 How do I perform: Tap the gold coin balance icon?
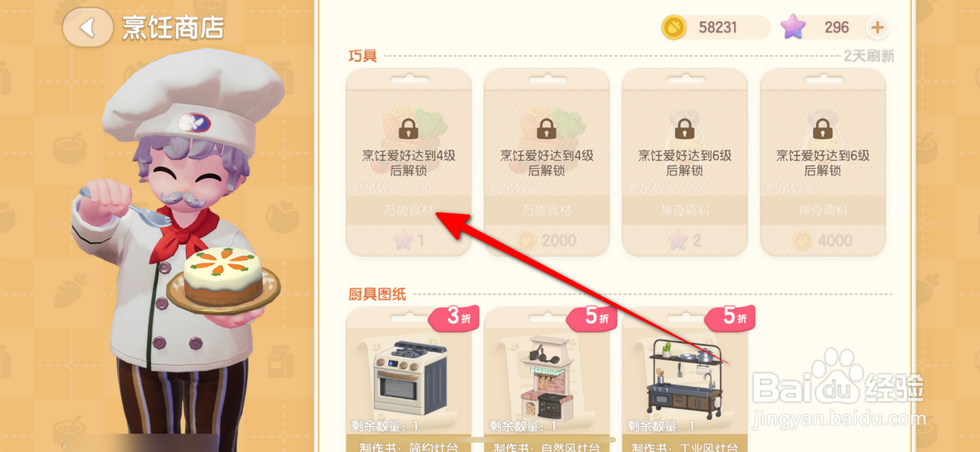coord(674,27)
